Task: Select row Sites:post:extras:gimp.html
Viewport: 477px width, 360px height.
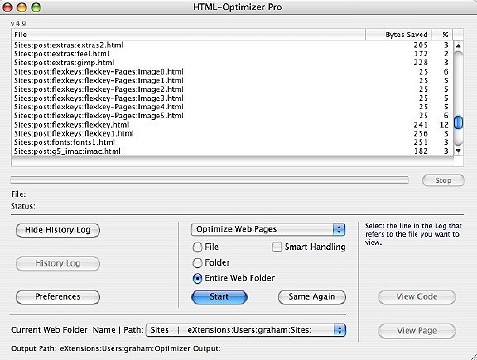Action: (x=232, y=62)
